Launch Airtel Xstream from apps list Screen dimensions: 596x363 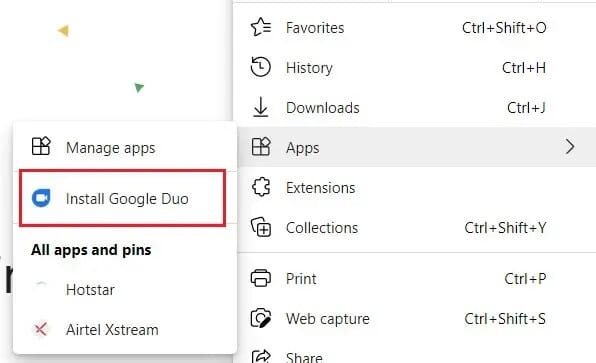tap(125, 329)
